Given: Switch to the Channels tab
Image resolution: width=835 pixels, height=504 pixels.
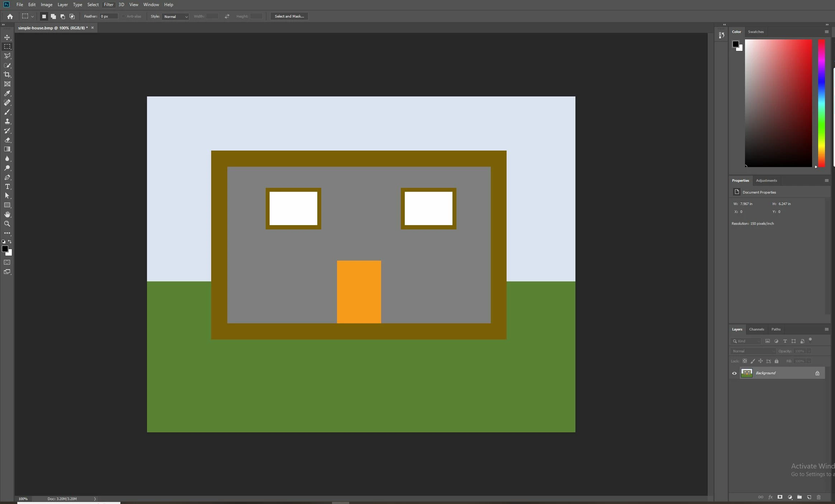Looking at the screenshot, I should (x=756, y=329).
